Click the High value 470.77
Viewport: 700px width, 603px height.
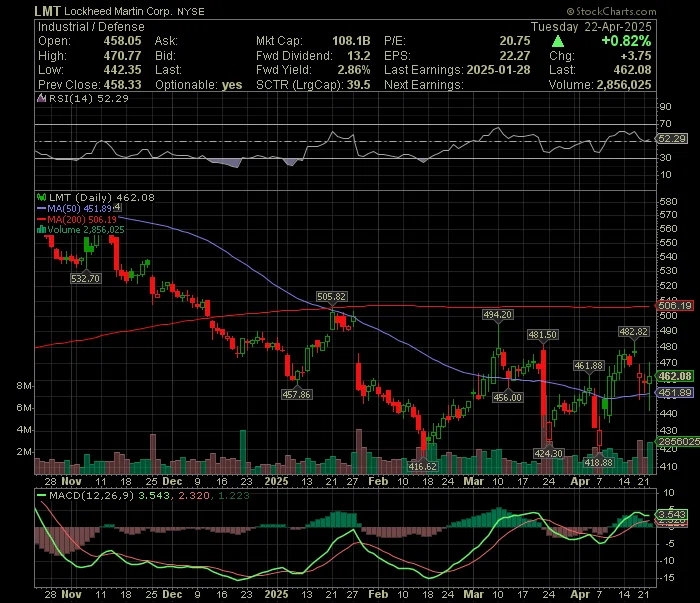coord(122,56)
